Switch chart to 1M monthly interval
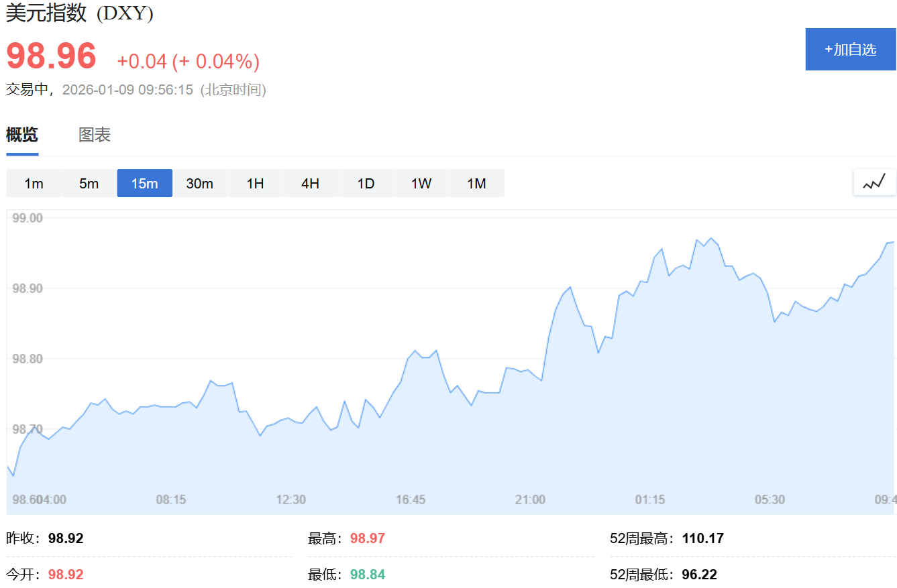 [x=476, y=183]
